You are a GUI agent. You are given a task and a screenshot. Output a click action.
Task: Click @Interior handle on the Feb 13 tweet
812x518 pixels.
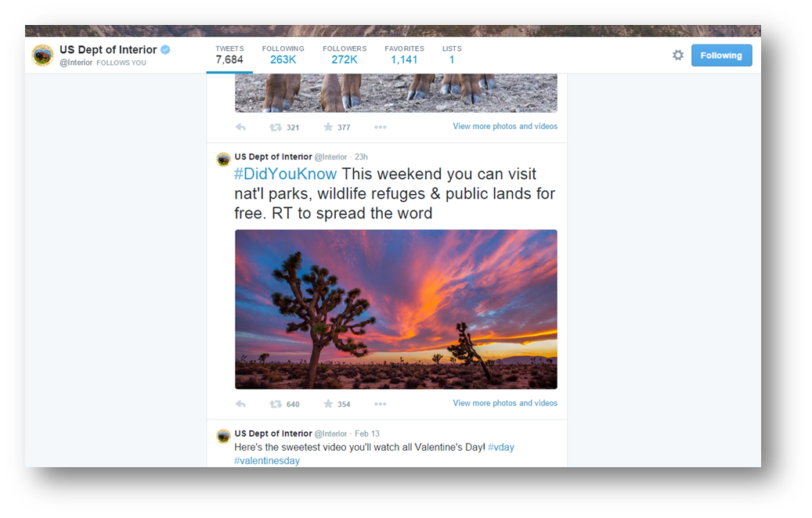point(330,433)
